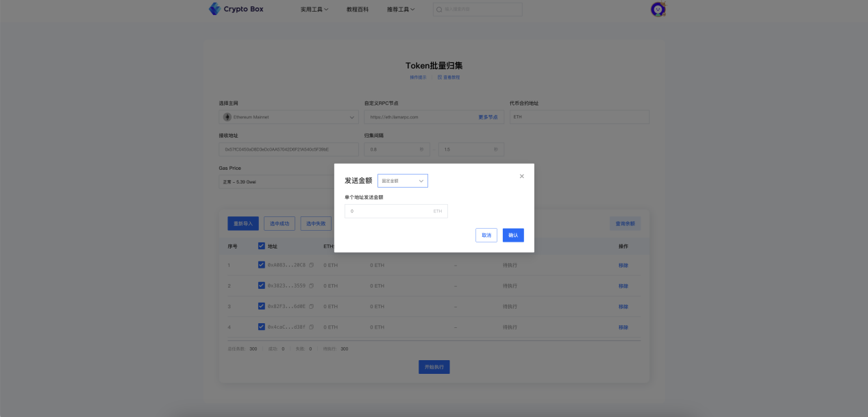Click the search magnifier icon in header
The height and width of the screenshot is (417, 868).
(x=439, y=10)
